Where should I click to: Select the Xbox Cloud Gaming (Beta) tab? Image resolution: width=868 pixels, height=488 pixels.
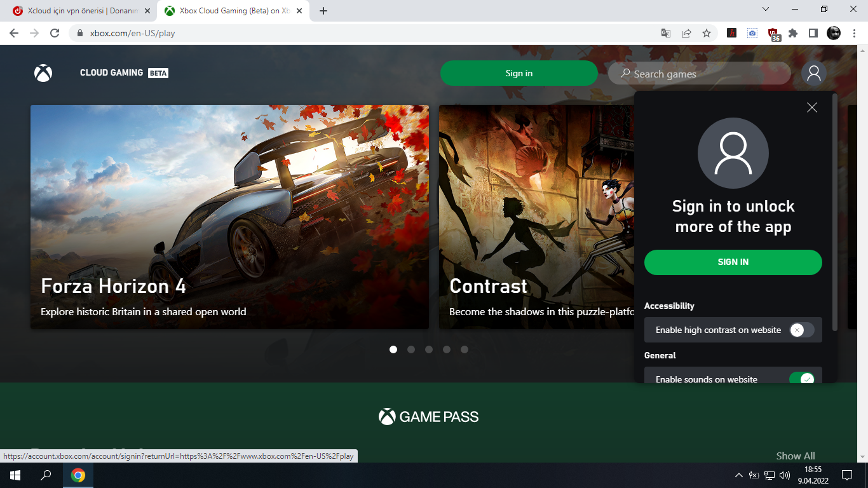(x=233, y=11)
